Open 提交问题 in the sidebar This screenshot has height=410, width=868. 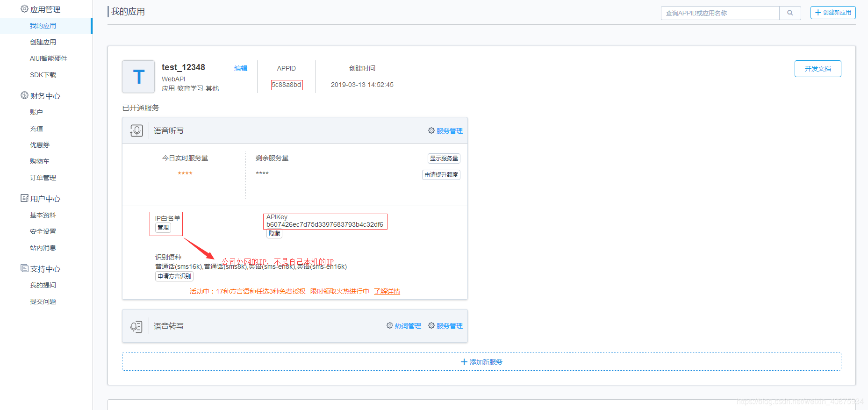click(43, 302)
